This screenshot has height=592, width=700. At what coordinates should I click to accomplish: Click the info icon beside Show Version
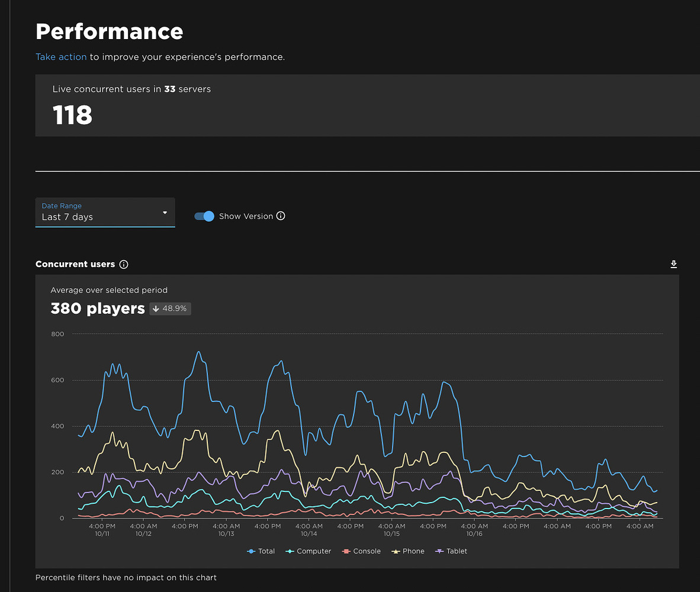point(281,216)
